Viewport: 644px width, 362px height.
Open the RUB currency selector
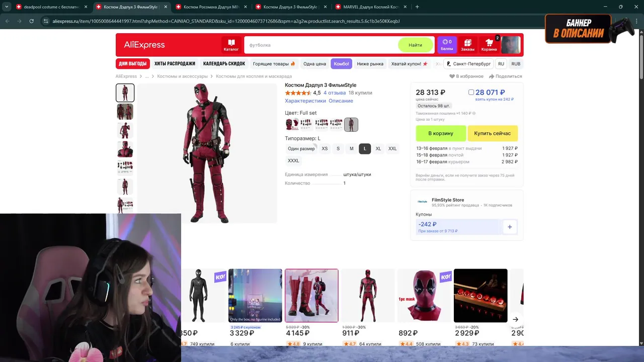[516, 64]
